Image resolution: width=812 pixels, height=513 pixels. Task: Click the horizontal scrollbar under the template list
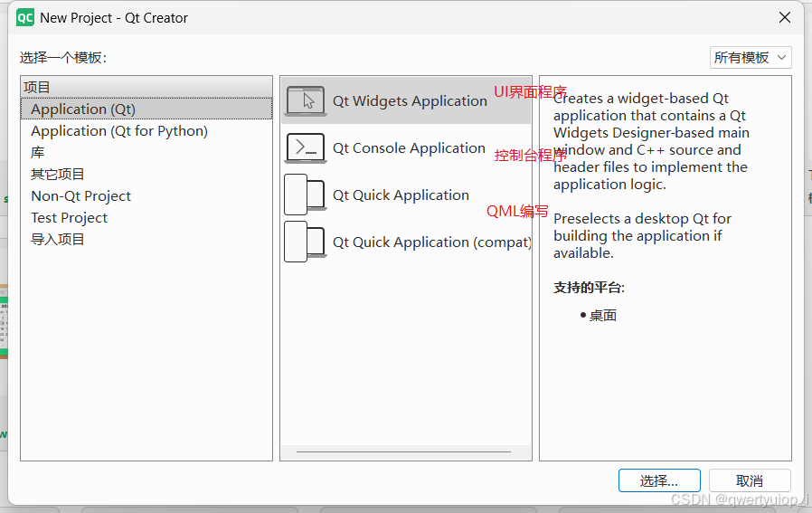click(x=403, y=451)
